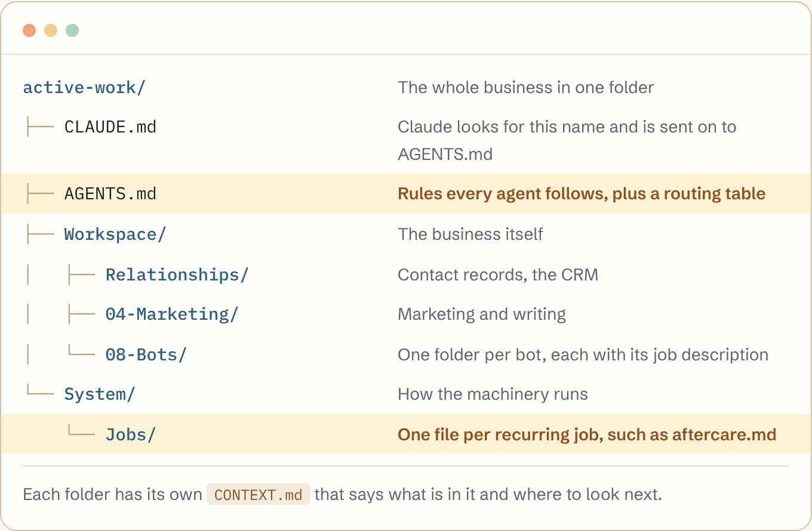Select the active-work/ root folder

click(x=84, y=88)
